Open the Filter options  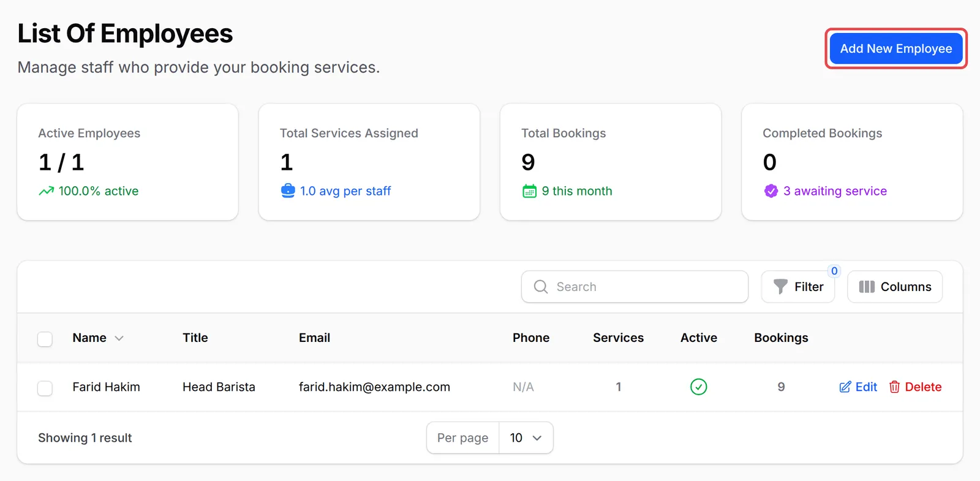[798, 287]
